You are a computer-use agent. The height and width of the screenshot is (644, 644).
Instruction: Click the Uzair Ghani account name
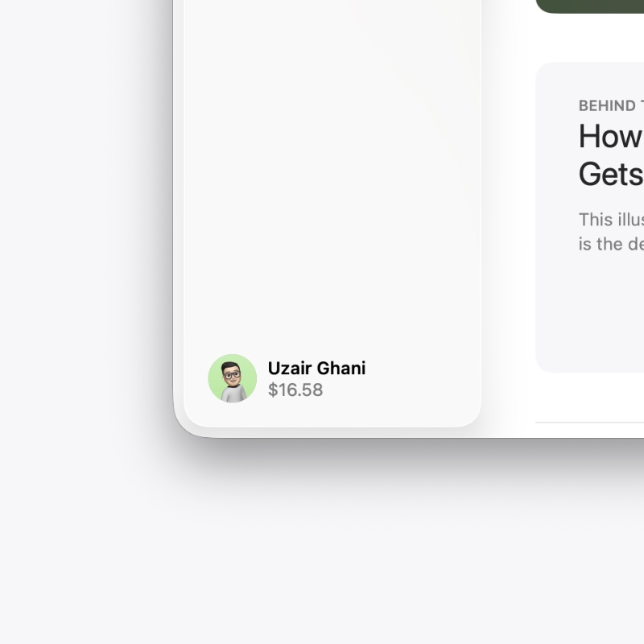point(316,368)
